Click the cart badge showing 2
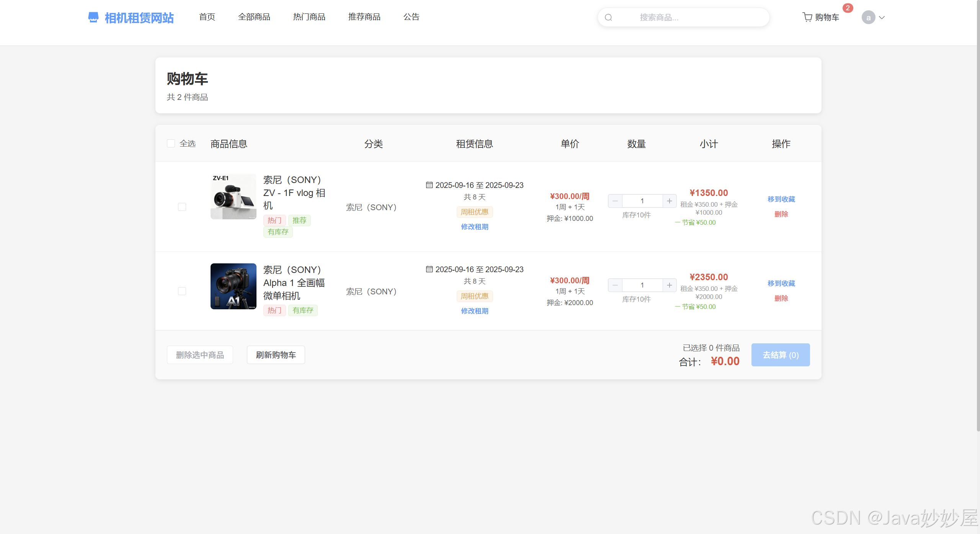Screen dimensions: 980x534 pyautogui.click(x=848, y=8)
